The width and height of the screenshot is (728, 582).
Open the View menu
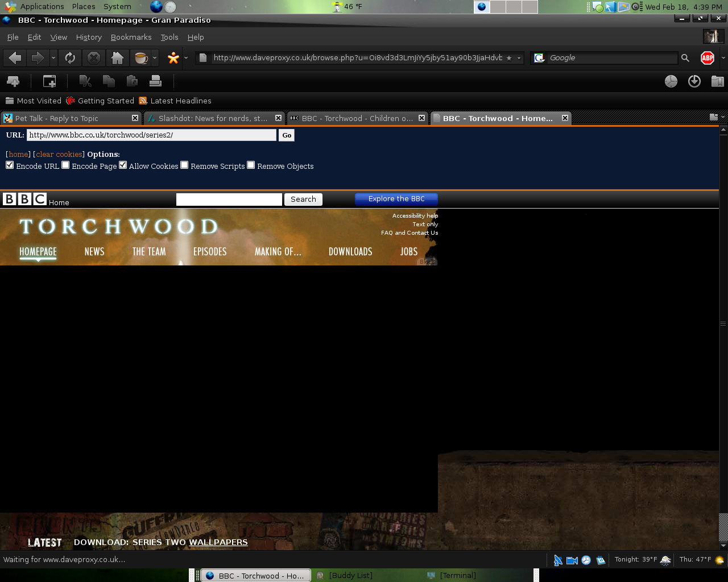tap(59, 37)
